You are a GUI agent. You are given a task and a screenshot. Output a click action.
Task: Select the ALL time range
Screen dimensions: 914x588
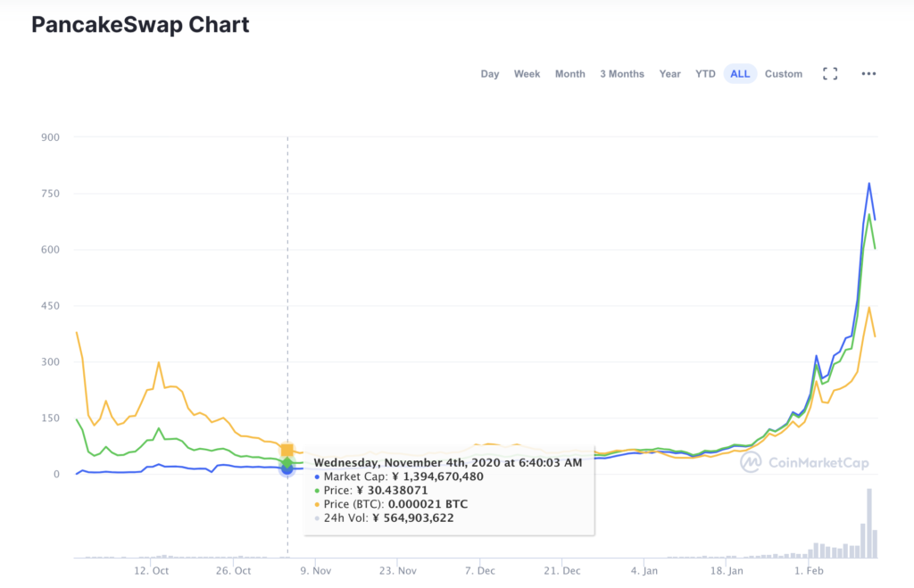[x=740, y=74]
